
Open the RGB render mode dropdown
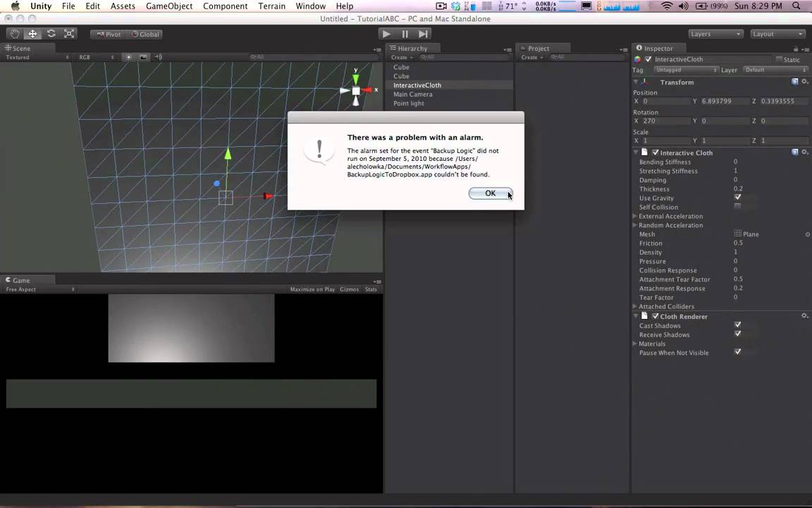pos(97,58)
